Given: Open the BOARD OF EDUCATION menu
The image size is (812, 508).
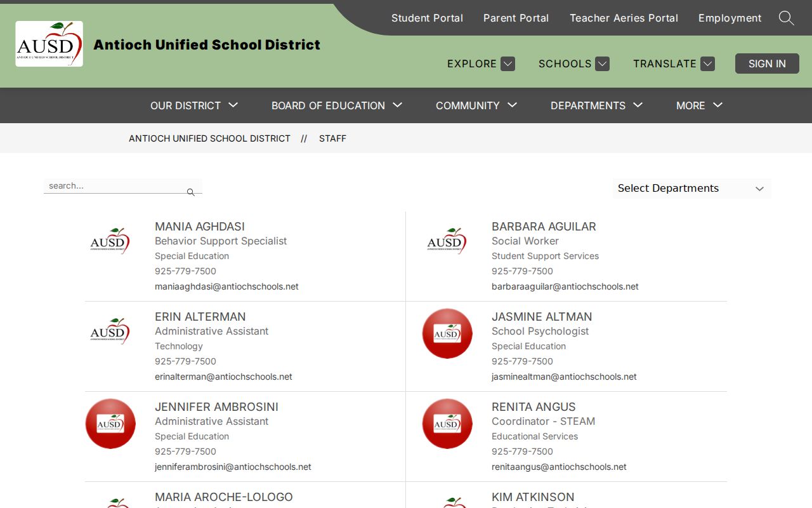Looking at the screenshot, I should [x=328, y=105].
